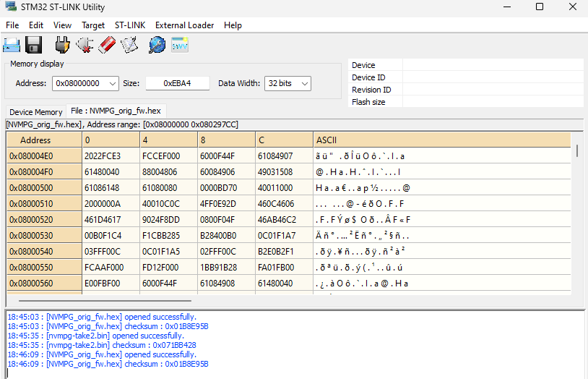Click the horizontal scrollbar below memory table
This screenshot has width=588, height=379.
[105, 300]
